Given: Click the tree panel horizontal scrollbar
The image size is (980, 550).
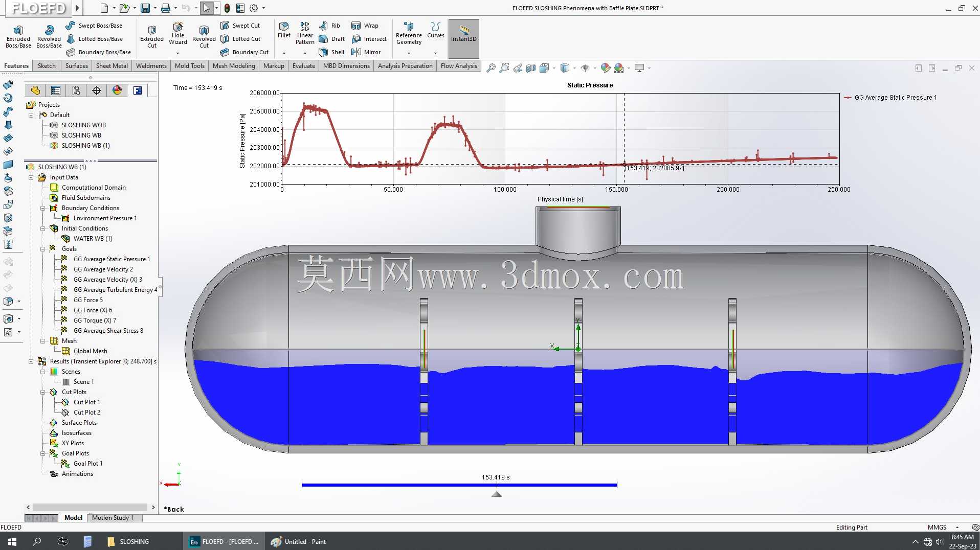Looking at the screenshot, I should 91,507.
